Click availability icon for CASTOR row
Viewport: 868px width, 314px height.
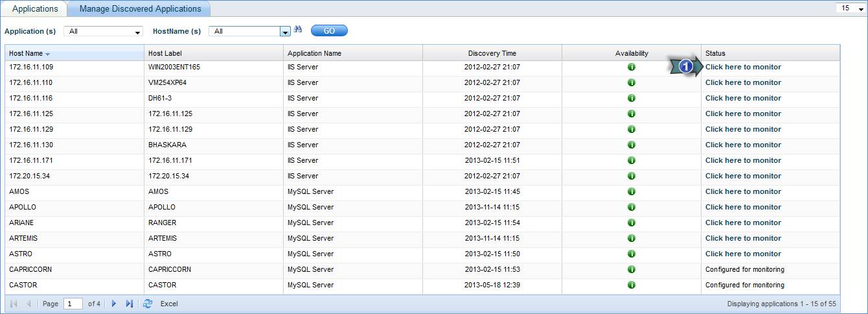[x=632, y=285]
